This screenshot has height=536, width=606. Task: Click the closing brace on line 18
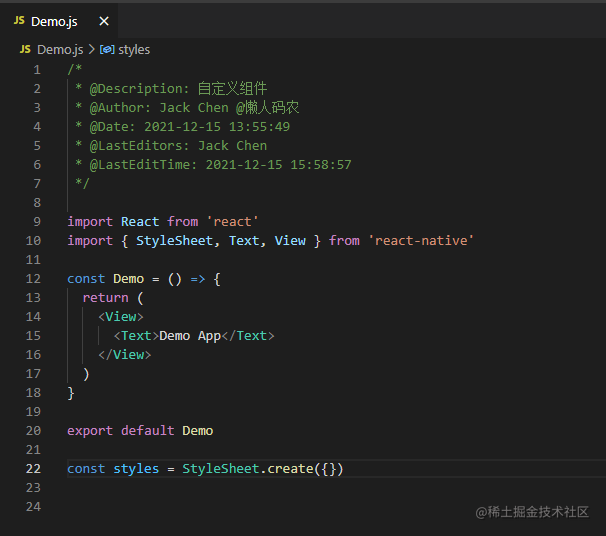71,393
